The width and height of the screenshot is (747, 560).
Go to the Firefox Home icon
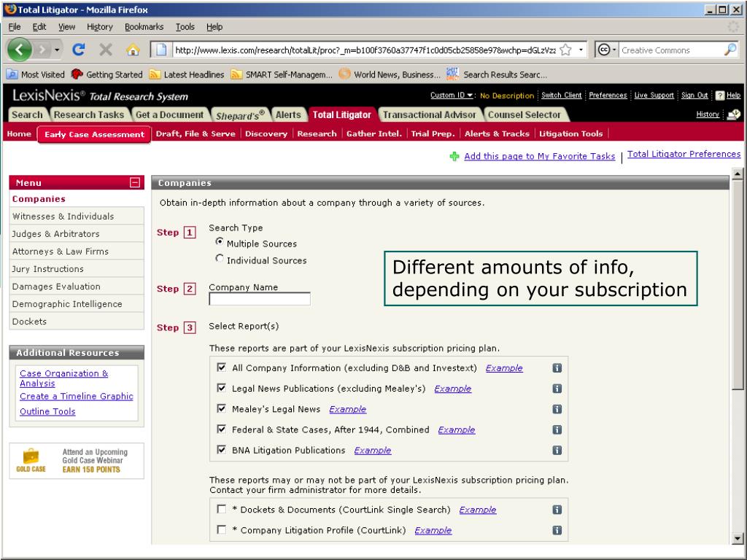[x=133, y=50]
